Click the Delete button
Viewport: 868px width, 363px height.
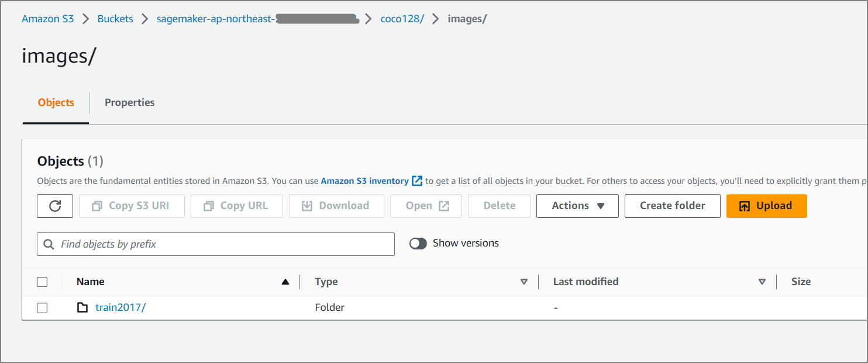point(499,206)
